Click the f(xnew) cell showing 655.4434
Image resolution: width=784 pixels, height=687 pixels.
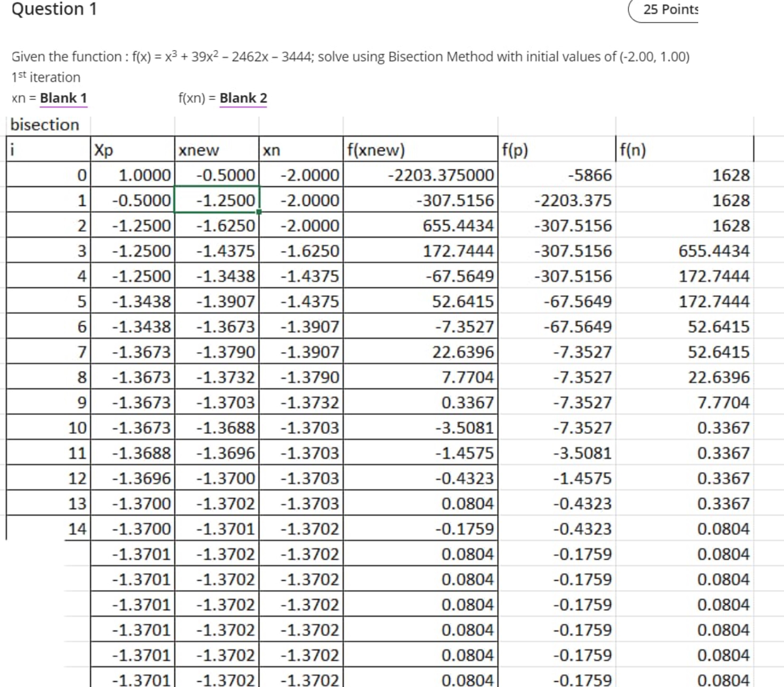pos(458,226)
